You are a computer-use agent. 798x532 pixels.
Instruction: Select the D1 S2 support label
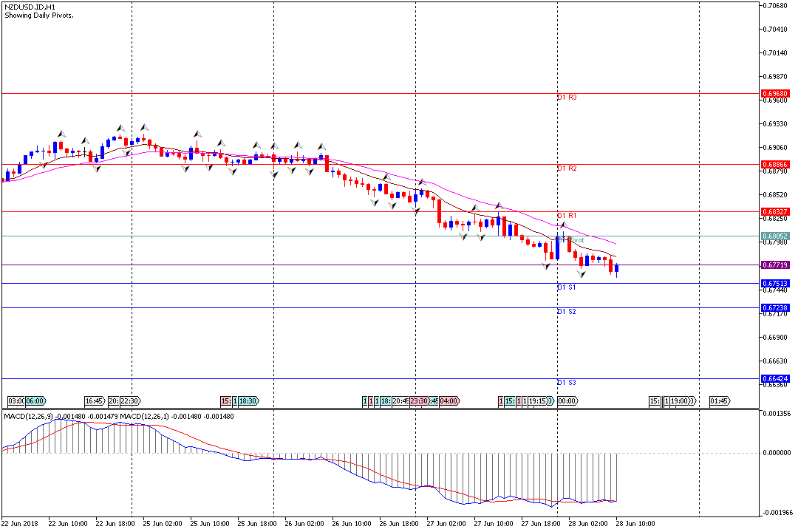click(x=567, y=312)
